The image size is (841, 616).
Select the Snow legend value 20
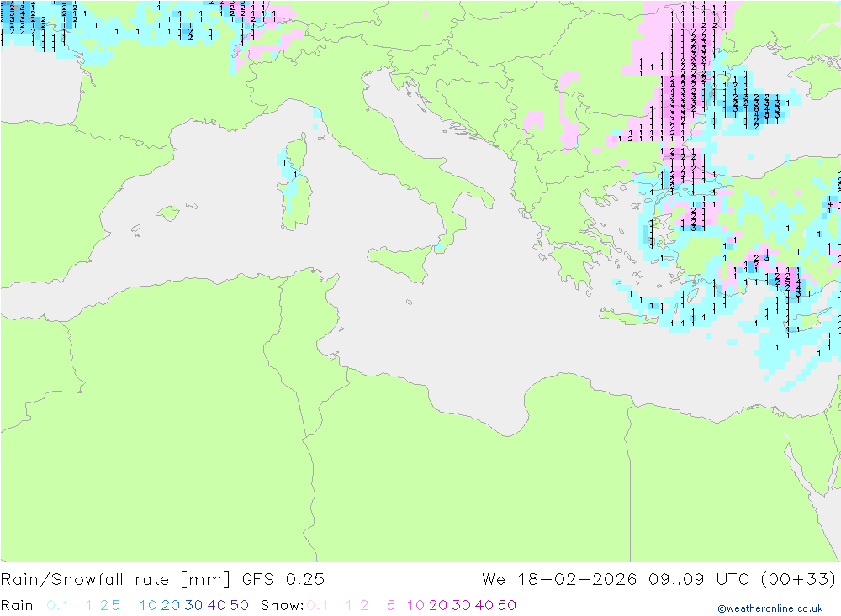click(438, 605)
